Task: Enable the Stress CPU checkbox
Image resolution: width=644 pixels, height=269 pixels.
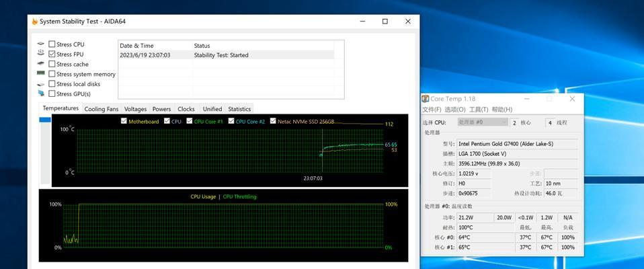Action: click(52, 44)
